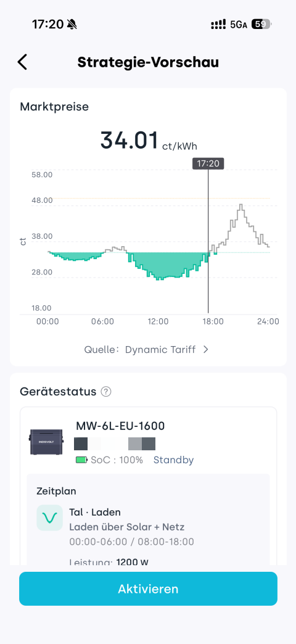296x644 pixels.
Task: Tap the Standby device status label
Action: pos(174,460)
